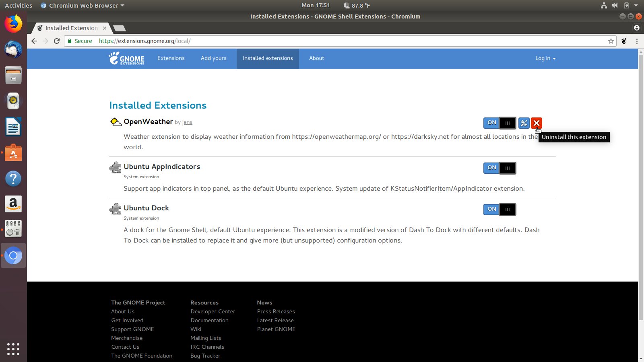Viewport: 644px width, 362px height.
Task: Click the volume speaker icon
Action: coord(615,6)
